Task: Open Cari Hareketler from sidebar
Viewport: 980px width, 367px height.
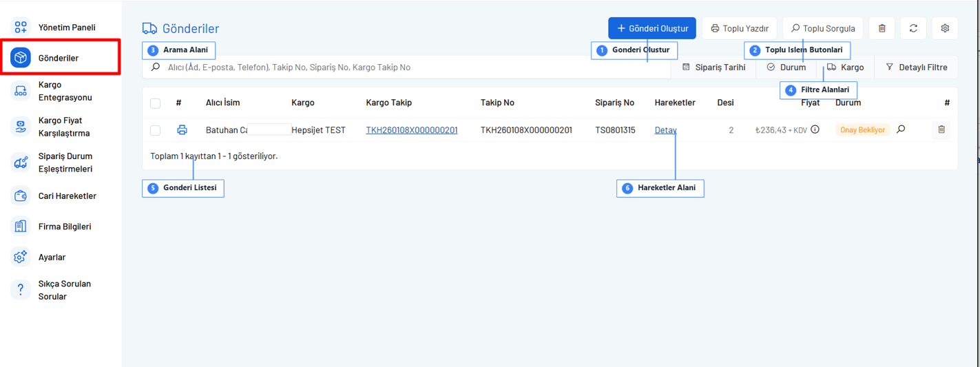Action: [x=67, y=196]
